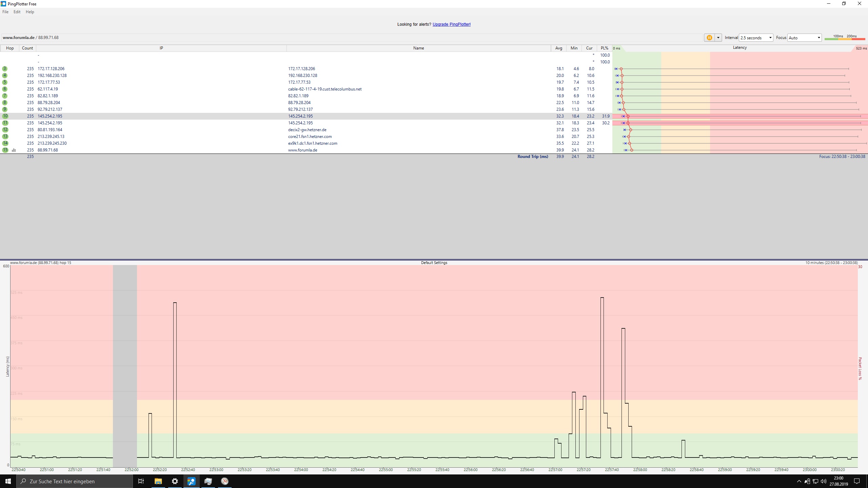Click the green hop 10 circle icon
The width and height of the screenshot is (868, 488).
5,116
